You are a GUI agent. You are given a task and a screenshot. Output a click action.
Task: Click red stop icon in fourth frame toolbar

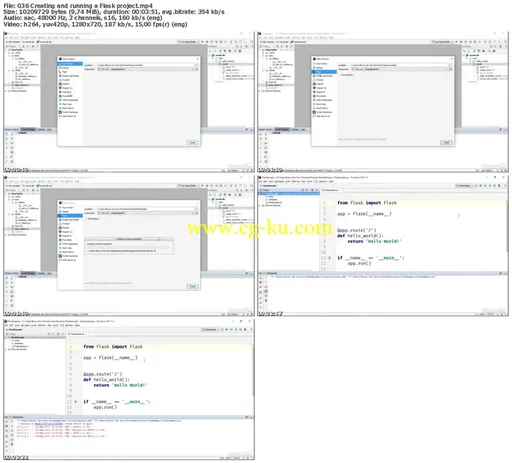click(499, 185)
